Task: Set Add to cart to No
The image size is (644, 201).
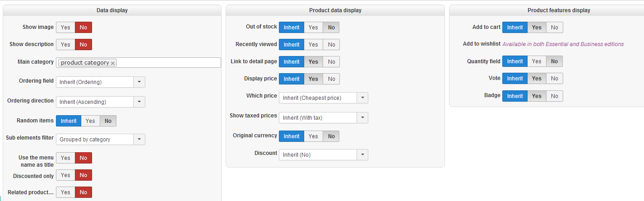Action: pos(554,27)
